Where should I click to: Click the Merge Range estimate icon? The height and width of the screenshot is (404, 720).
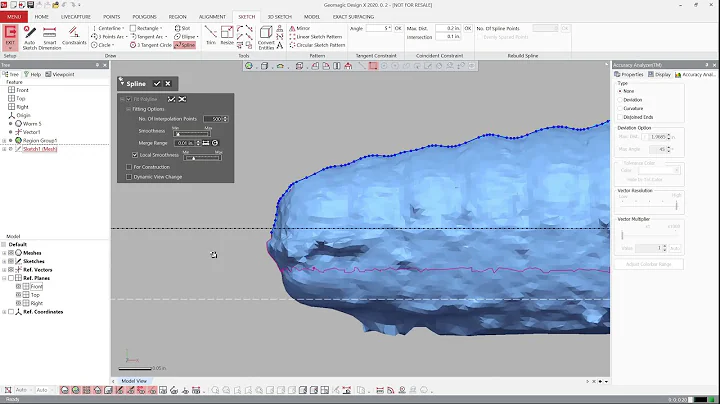[x=215, y=143]
